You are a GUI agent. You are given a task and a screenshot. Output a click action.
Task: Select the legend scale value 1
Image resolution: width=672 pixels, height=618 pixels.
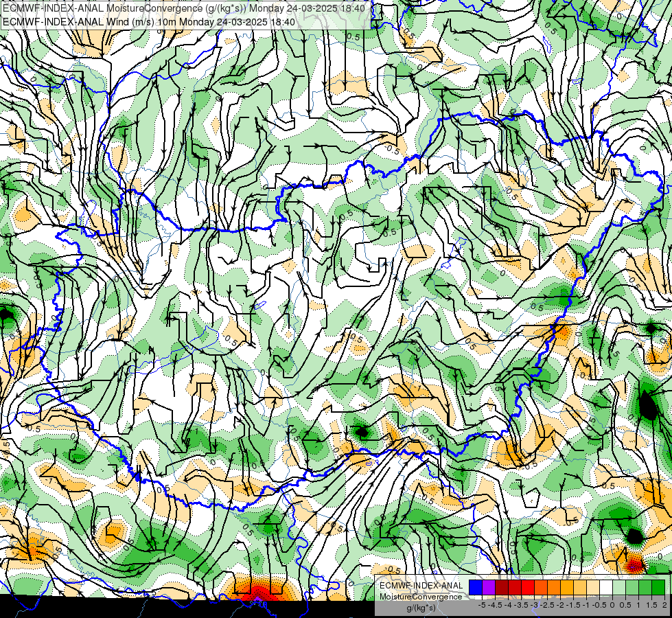(x=638, y=605)
